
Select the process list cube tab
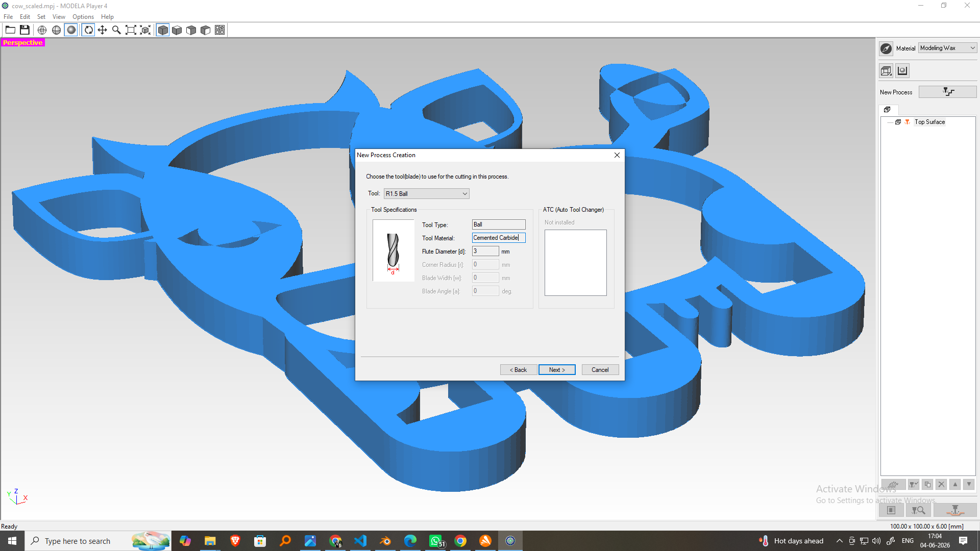[888, 110]
